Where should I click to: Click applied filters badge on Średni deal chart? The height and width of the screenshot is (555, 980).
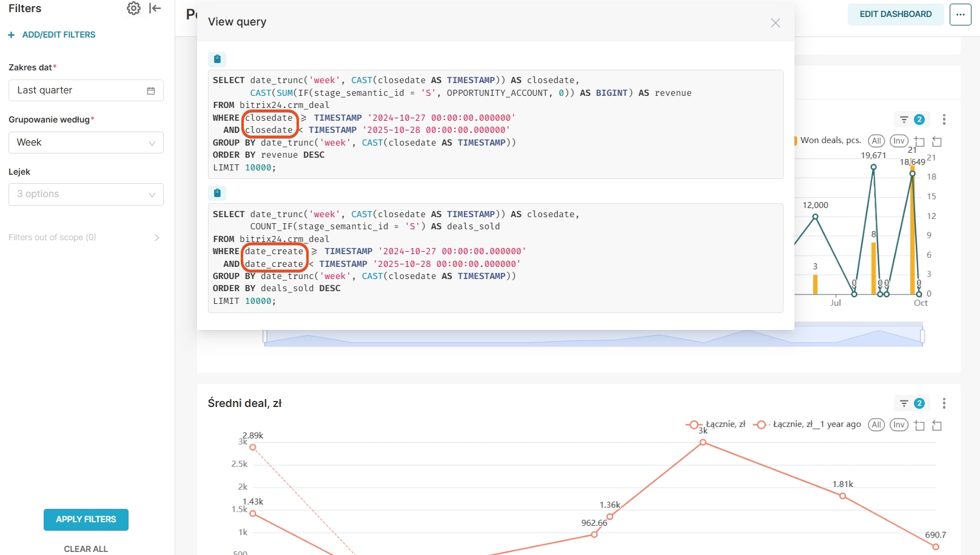[911, 403]
